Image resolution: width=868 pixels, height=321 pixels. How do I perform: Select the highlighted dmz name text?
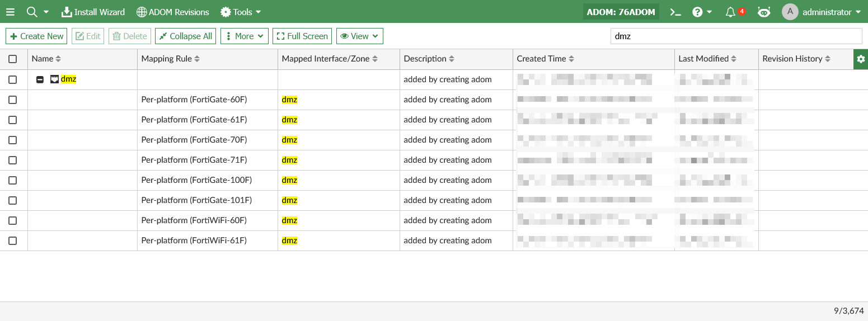pos(68,79)
